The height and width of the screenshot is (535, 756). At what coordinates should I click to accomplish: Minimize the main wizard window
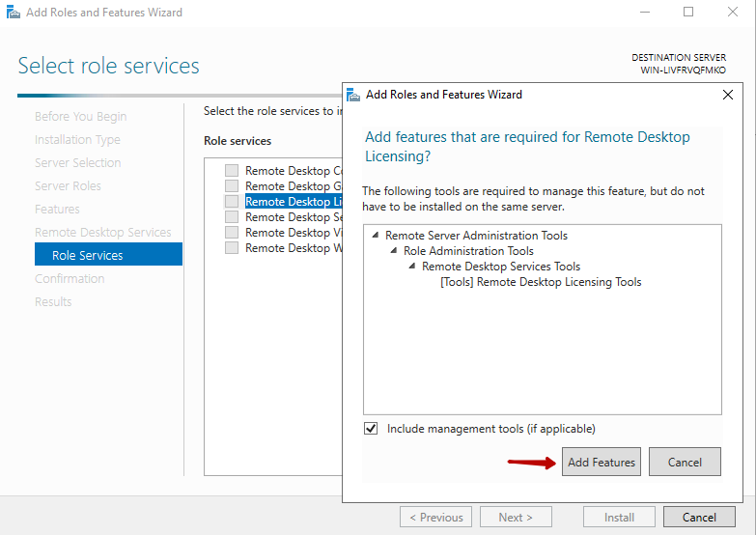644,13
